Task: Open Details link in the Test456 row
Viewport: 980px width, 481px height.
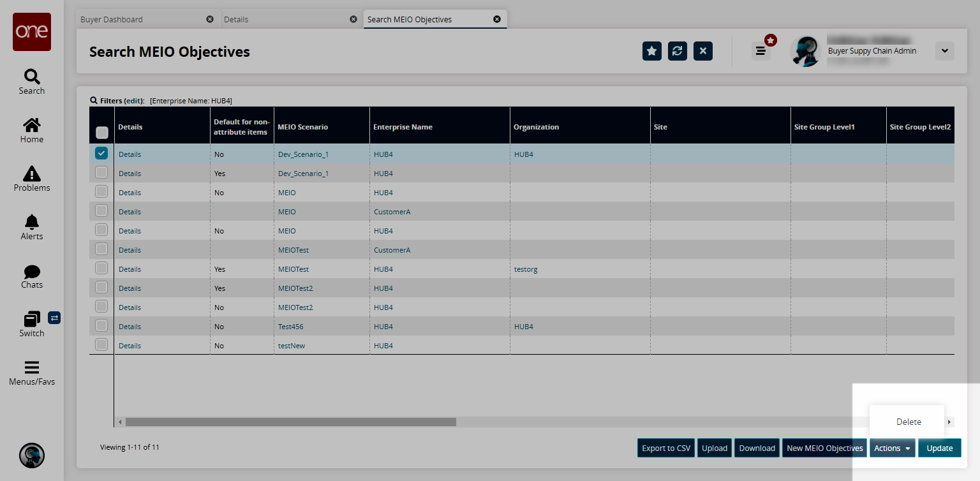Action: point(130,327)
